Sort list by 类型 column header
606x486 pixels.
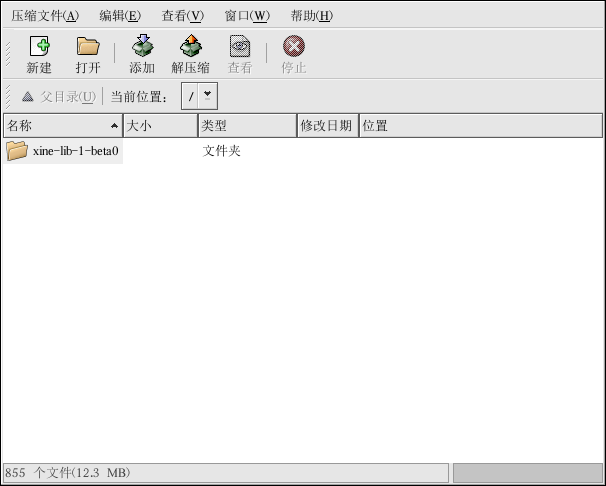[246, 126]
